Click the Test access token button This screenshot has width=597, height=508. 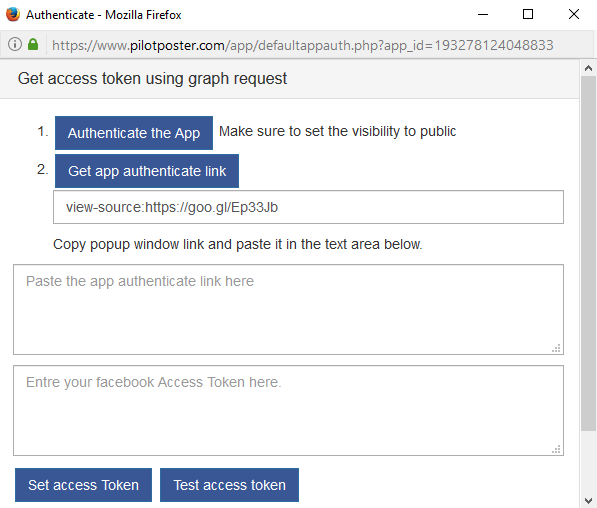[x=229, y=485]
